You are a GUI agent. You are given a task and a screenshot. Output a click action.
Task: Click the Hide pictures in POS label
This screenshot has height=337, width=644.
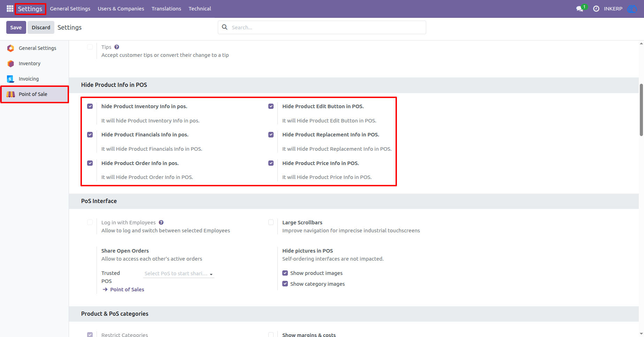pyautogui.click(x=308, y=251)
